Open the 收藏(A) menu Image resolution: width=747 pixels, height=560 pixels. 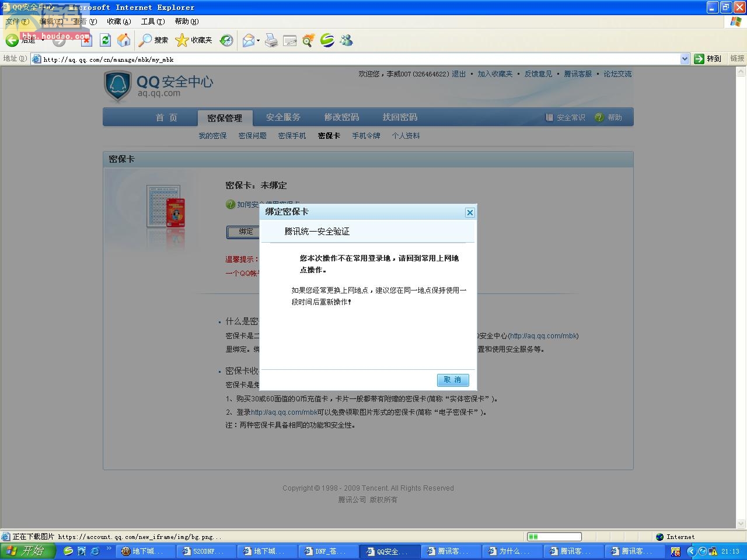tap(119, 22)
